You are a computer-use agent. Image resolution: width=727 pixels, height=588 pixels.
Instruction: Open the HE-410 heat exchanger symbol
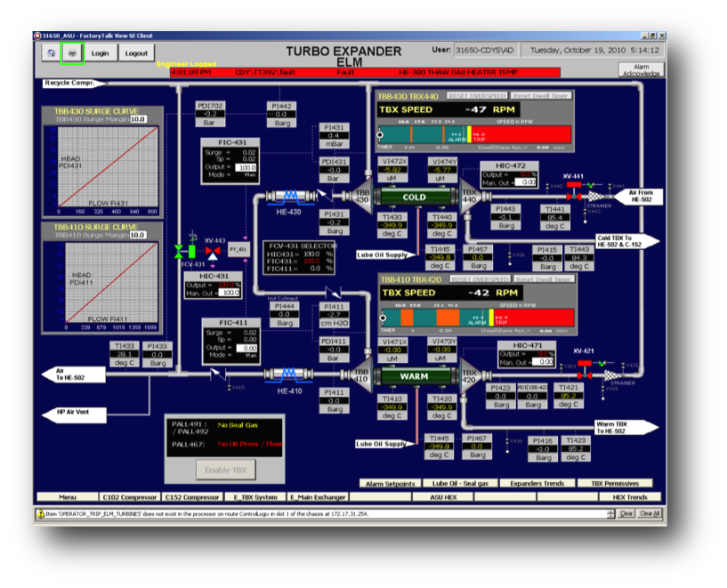(x=289, y=375)
